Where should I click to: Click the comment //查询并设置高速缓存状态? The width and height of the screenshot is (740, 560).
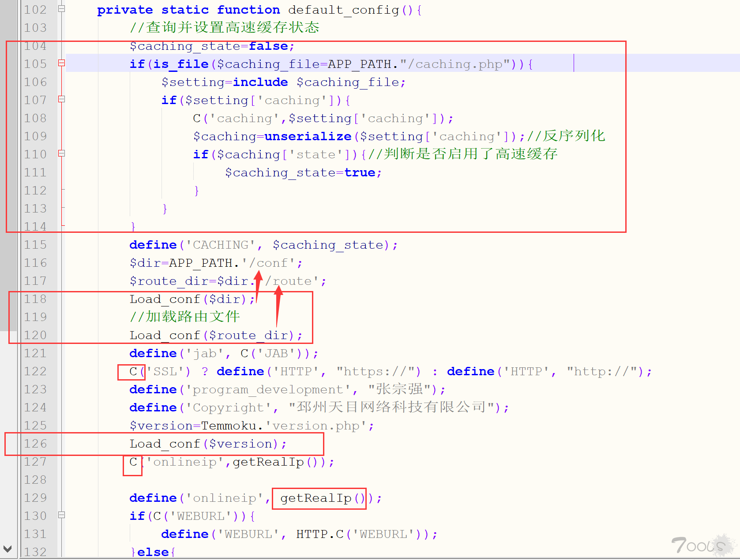(x=225, y=27)
